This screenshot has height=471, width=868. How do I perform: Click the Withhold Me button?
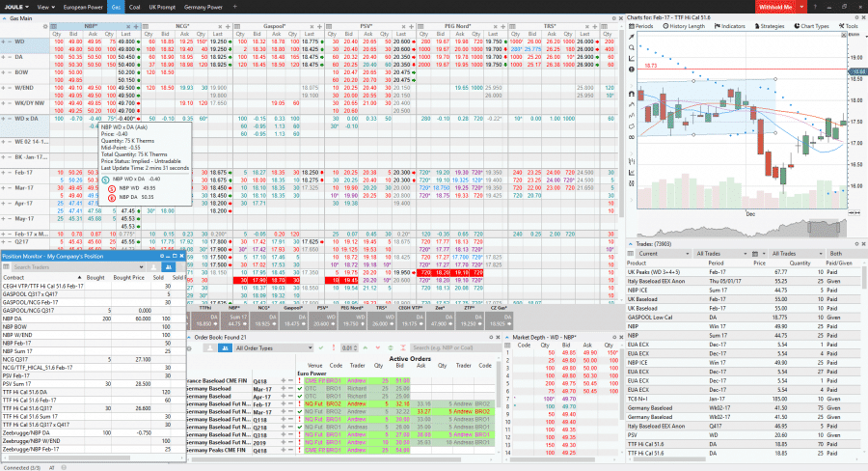(775, 7)
